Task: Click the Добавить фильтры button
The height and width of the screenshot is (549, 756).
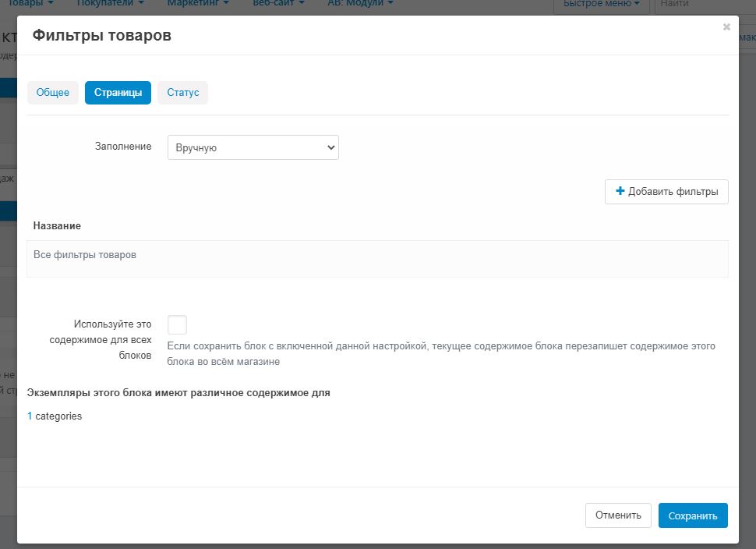Action: 666,192
